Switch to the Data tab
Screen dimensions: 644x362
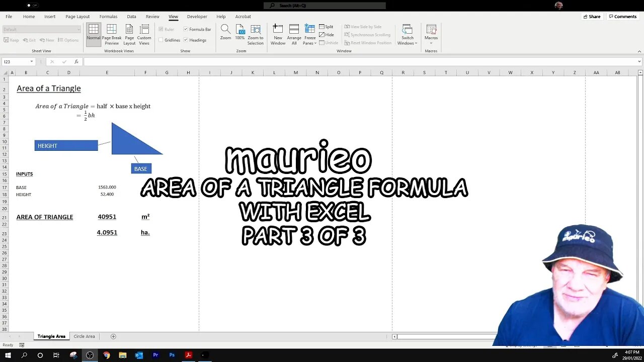(131, 17)
